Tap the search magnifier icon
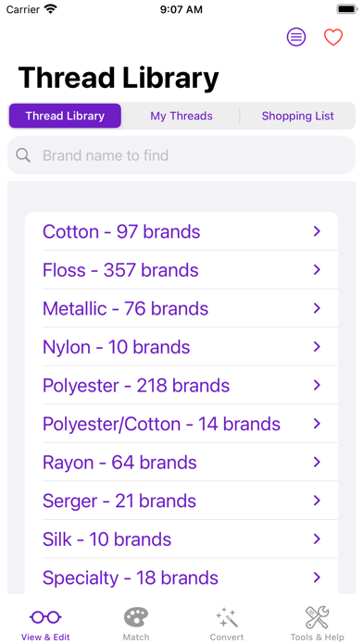This screenshot has width=363, height=644. pos(23,155)
